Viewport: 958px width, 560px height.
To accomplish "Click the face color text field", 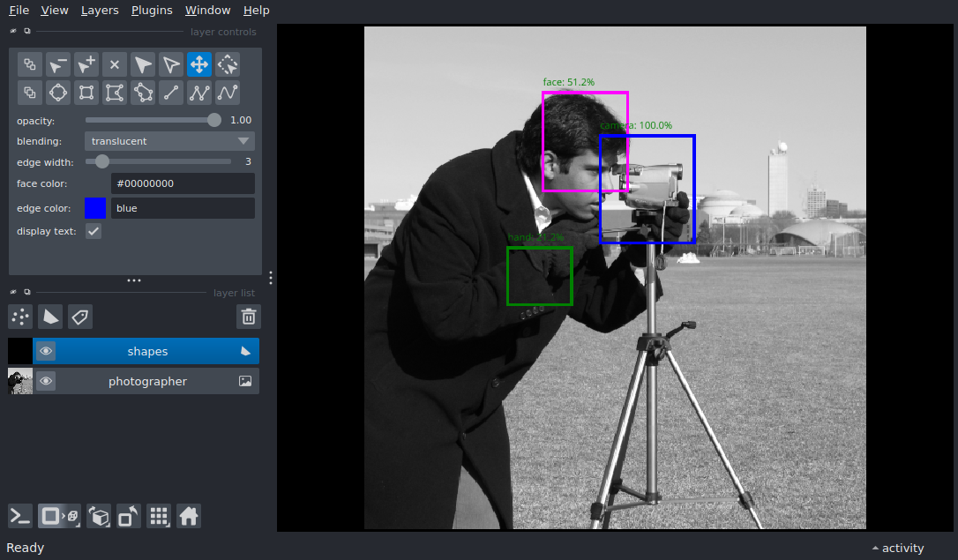I will point(183,183).
